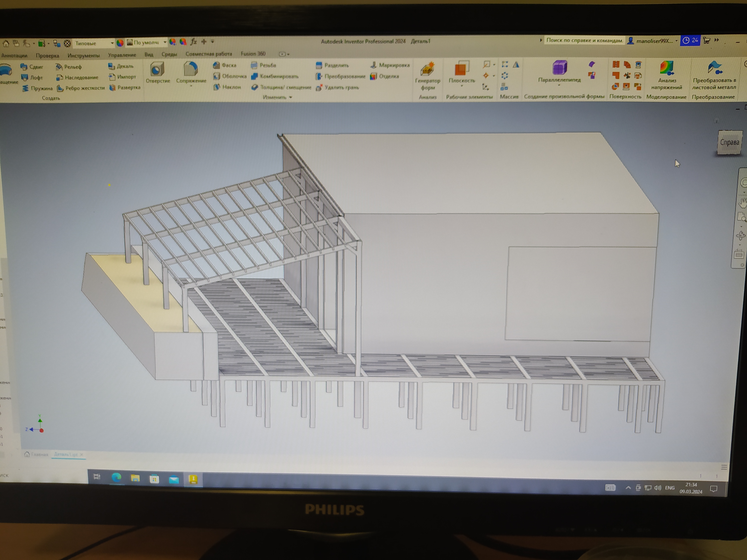Viewport: 747px width, 560px height.
Task: Switch to the Управление ribbon tab
Action: point(122,55)
